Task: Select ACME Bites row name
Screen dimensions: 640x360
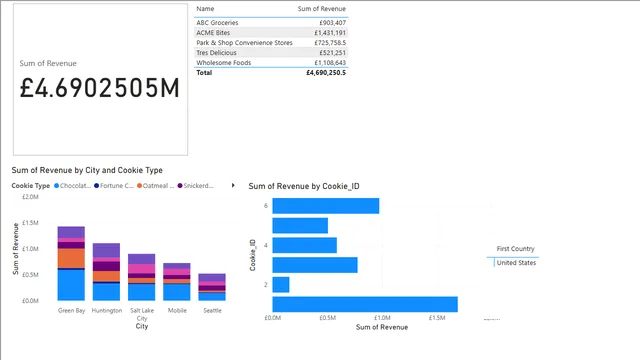Action: [213, 33]
